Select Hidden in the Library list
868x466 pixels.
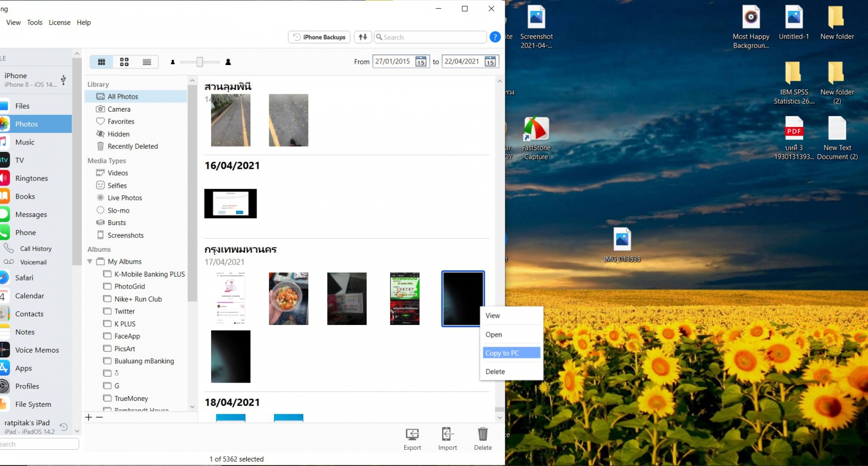pos(136,134)
